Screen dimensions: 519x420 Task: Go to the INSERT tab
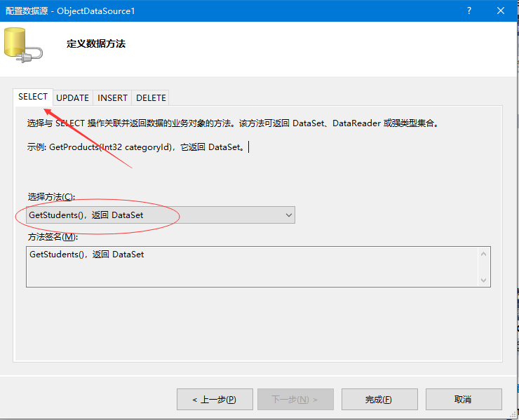point(112,98)
